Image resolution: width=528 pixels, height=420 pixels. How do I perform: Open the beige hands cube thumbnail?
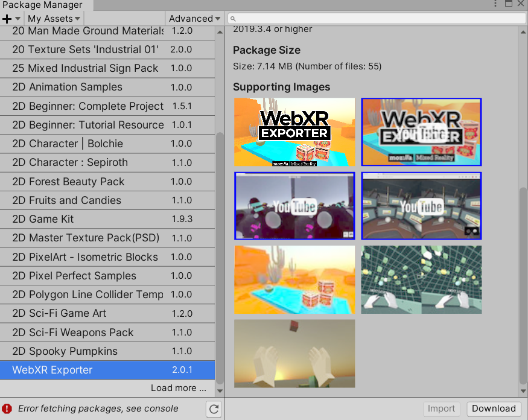(x=294, y=354)
